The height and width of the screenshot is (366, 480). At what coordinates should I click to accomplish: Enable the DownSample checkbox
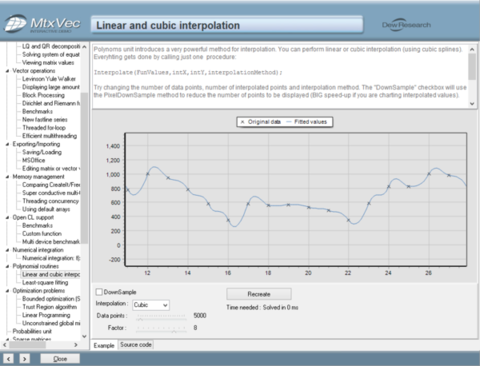[x=99, y=292]
